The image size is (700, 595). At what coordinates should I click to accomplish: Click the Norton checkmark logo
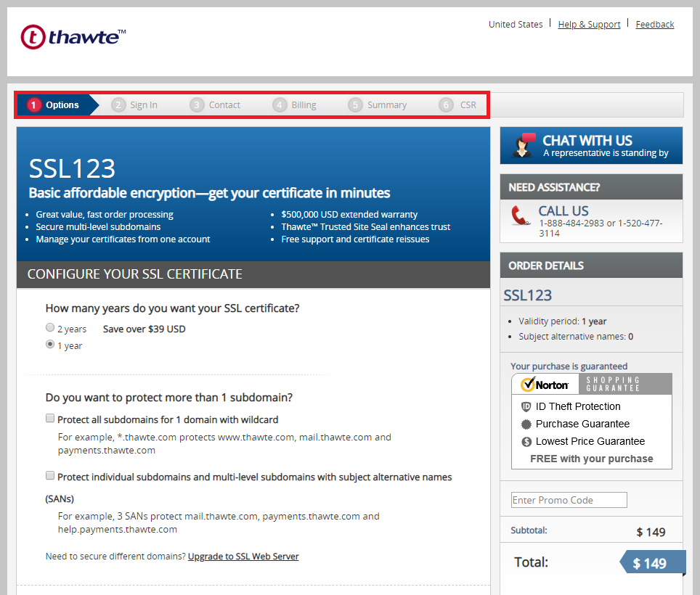pos(545,384)
